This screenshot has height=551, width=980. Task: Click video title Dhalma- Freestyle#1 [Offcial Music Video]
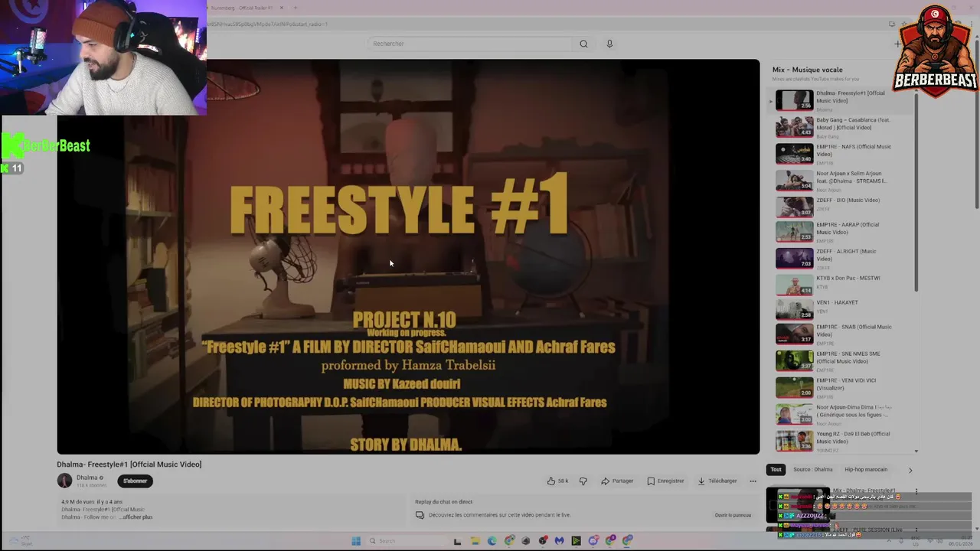point(129,464)
